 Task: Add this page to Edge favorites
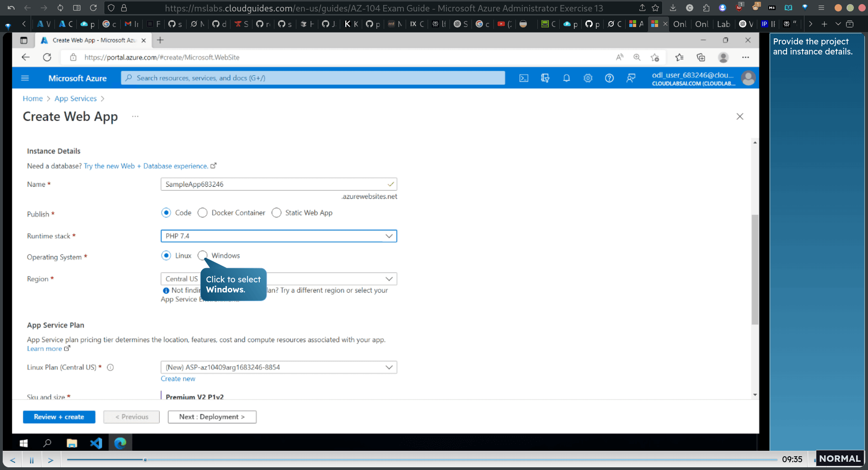pos(655,57)
